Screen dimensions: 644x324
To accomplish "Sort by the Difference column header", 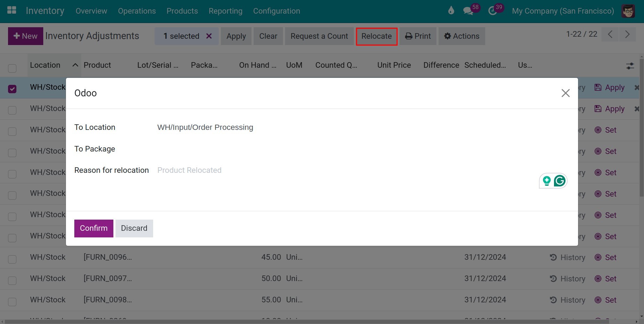I will tap(441, 65).
